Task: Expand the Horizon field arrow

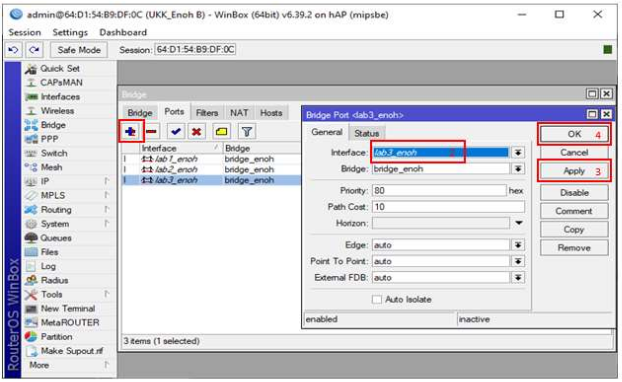Action: 518,223
